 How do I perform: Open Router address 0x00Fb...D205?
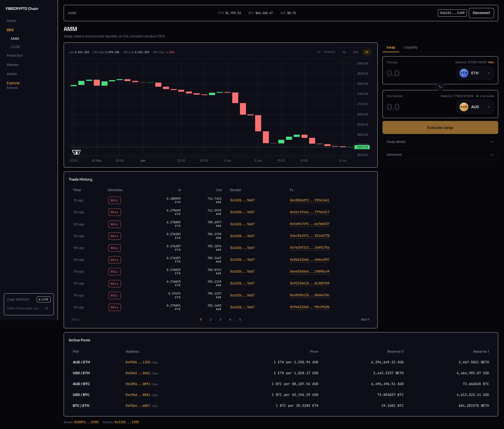point(86,422)
